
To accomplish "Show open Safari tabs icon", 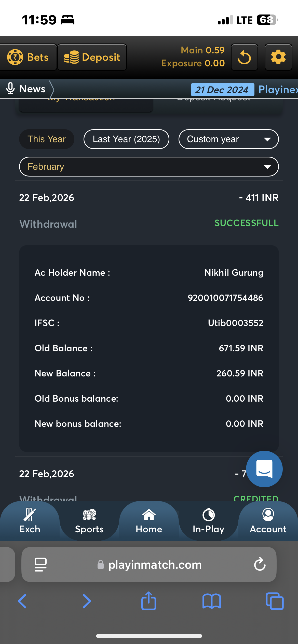I will [275, 601].
